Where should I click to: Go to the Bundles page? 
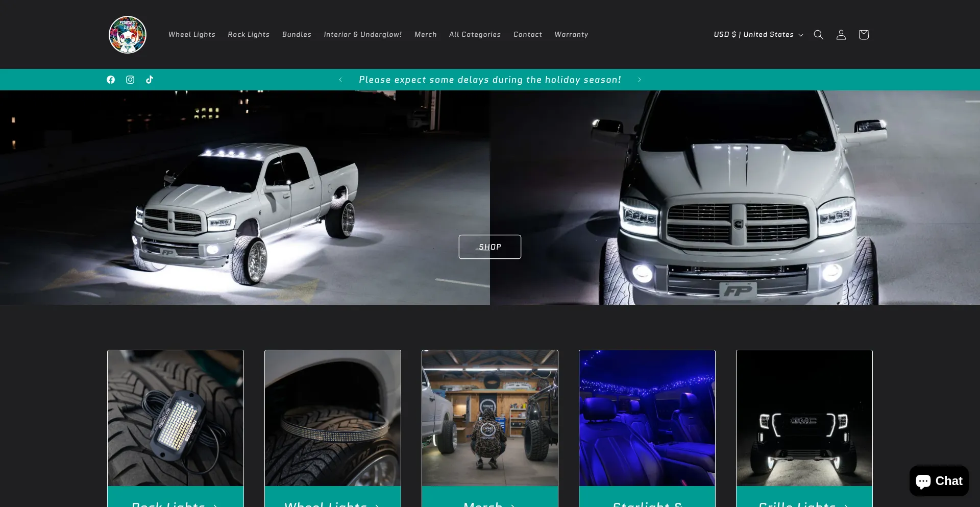coord(297,35)
